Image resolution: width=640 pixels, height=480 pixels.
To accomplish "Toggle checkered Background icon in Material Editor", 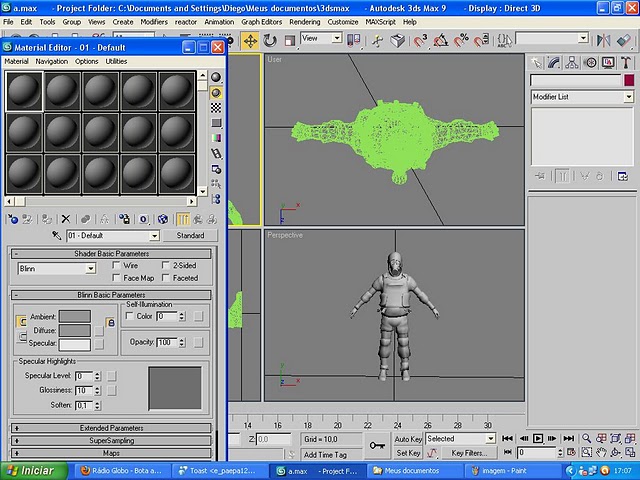I will point(216,108).
